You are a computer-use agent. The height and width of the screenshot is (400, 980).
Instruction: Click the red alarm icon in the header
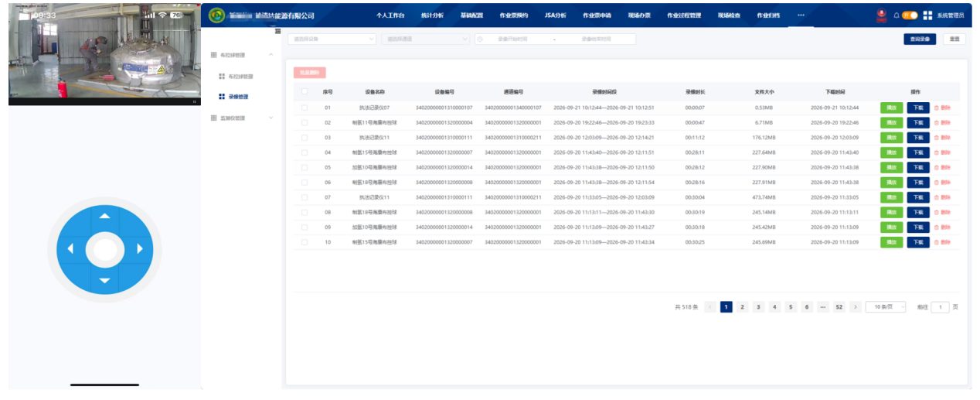tap(882, 15)
